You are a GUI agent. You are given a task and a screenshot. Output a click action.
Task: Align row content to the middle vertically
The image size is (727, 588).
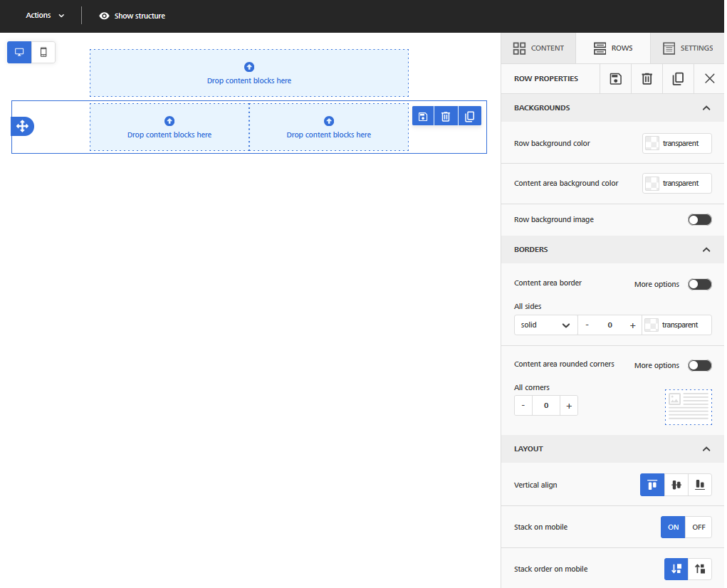click(676, 485)
